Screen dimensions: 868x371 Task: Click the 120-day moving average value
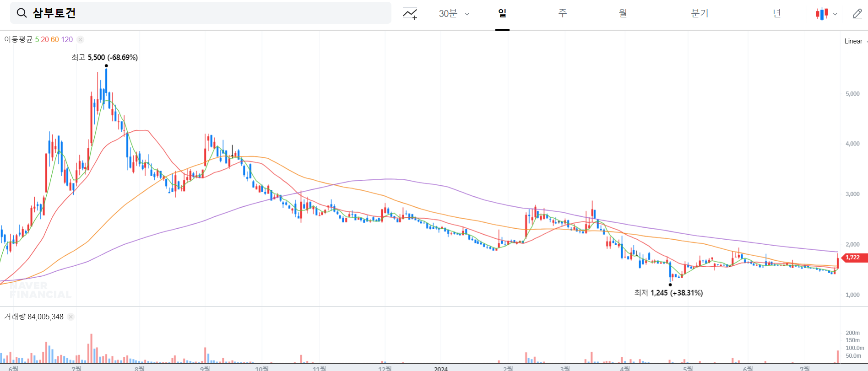(x=67, y=40)
